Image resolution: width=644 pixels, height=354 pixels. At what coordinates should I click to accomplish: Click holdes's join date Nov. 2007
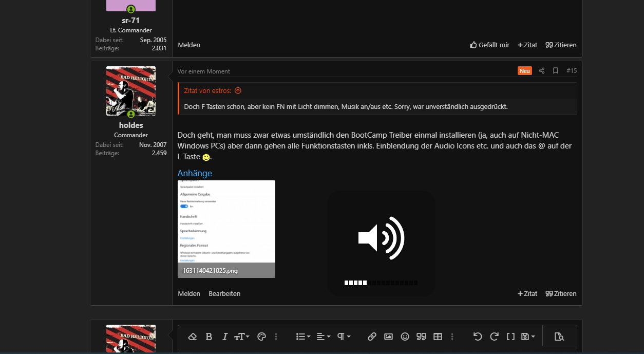click(153, 145)
